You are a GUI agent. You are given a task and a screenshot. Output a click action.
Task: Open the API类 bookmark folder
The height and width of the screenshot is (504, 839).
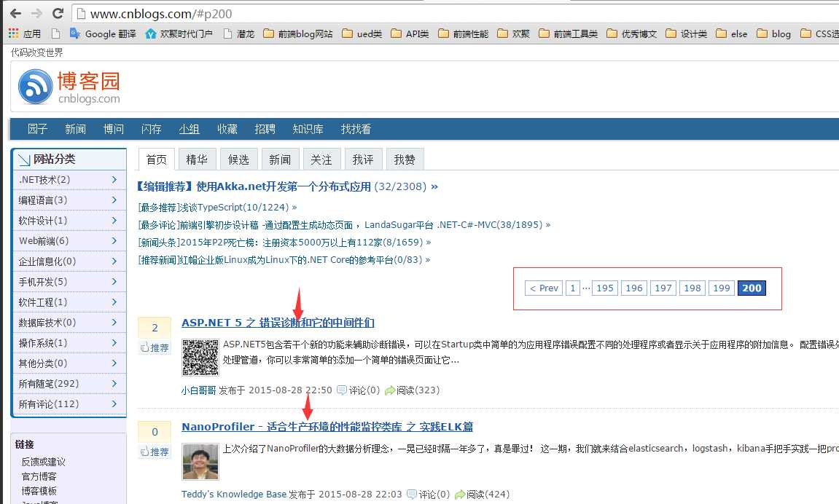(410, 34)
